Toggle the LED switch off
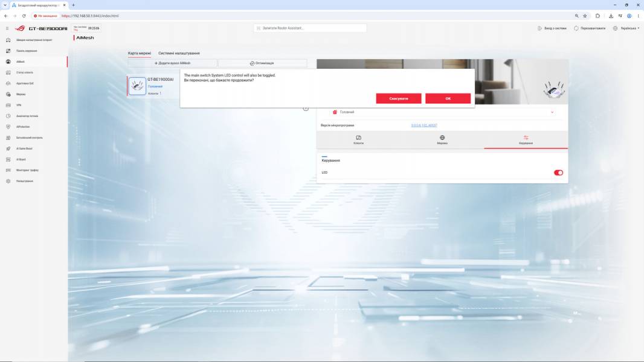This screenshot has height=362, width=644. [x=558, y=173]
